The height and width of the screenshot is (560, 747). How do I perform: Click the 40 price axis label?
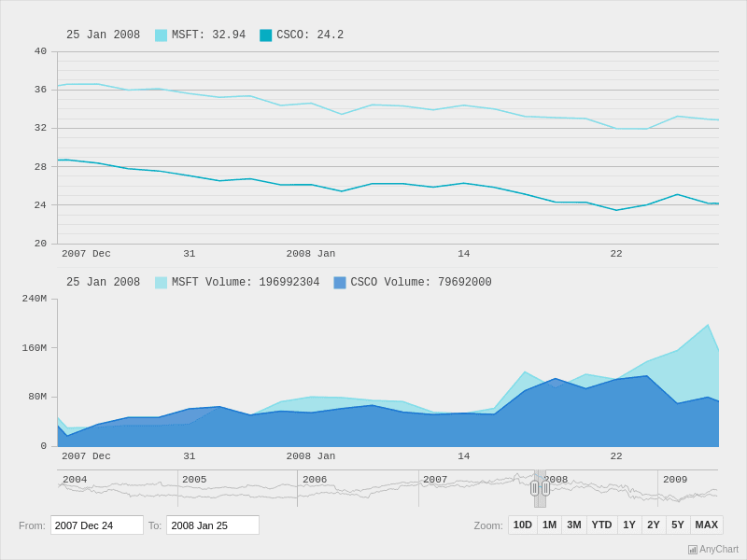click(40, 51)
